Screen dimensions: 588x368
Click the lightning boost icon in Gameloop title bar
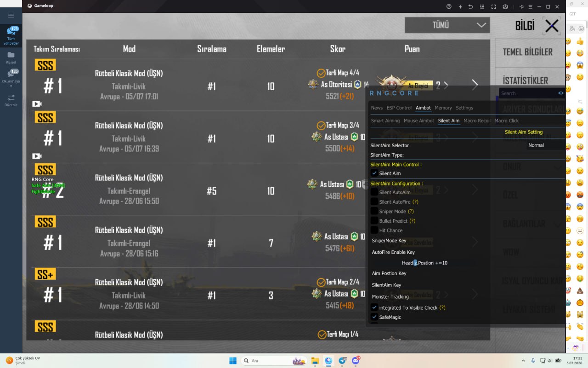(x=460, y=6)
